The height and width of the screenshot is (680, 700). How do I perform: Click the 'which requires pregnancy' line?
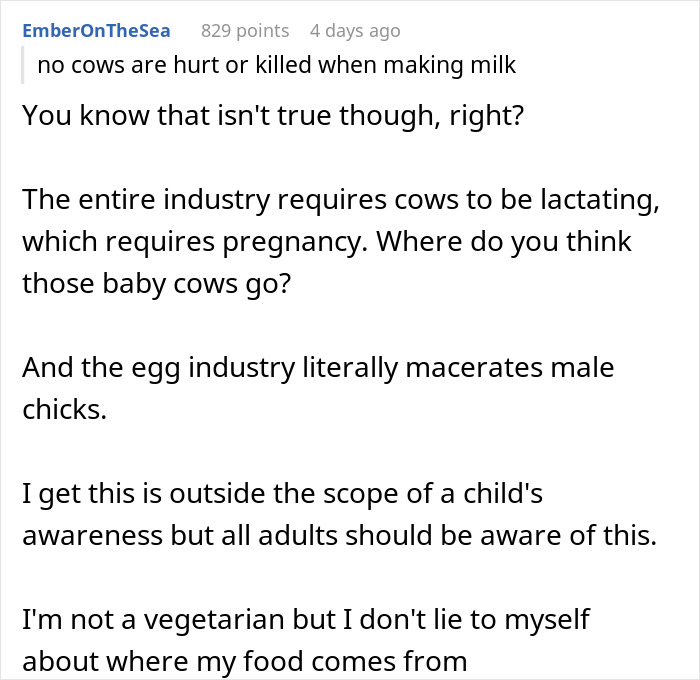click(326, 242)
